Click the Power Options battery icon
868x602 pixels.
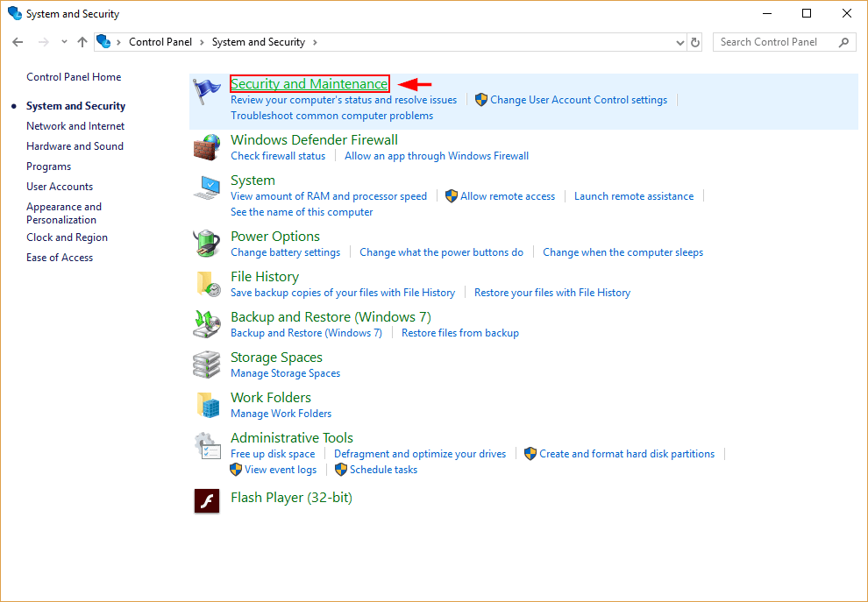(207, 244)
